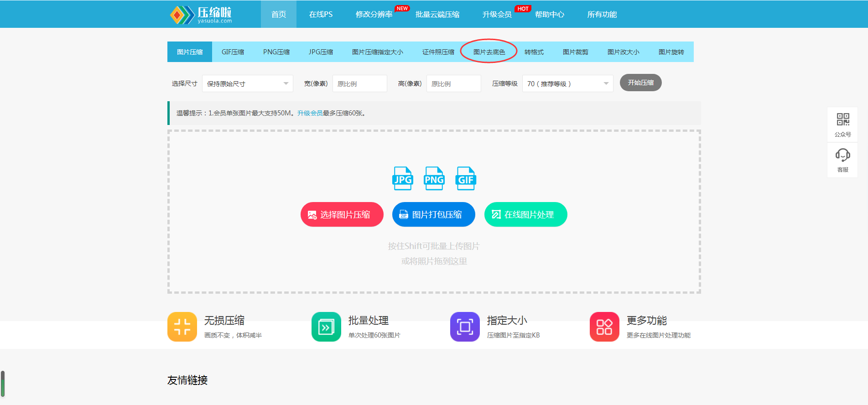
Task: Click the purple 指定大小 feature icon
Action: [x=465, y=327]
